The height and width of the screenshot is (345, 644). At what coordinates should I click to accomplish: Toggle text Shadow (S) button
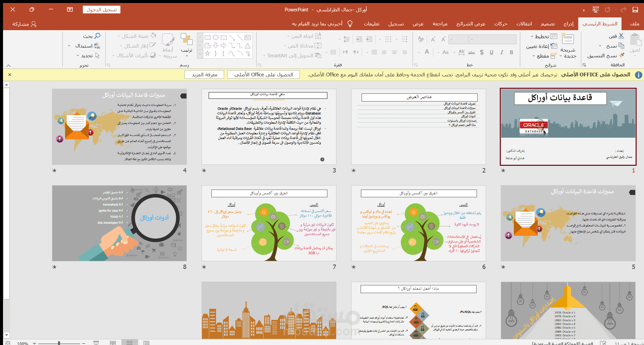coord(482,52)
